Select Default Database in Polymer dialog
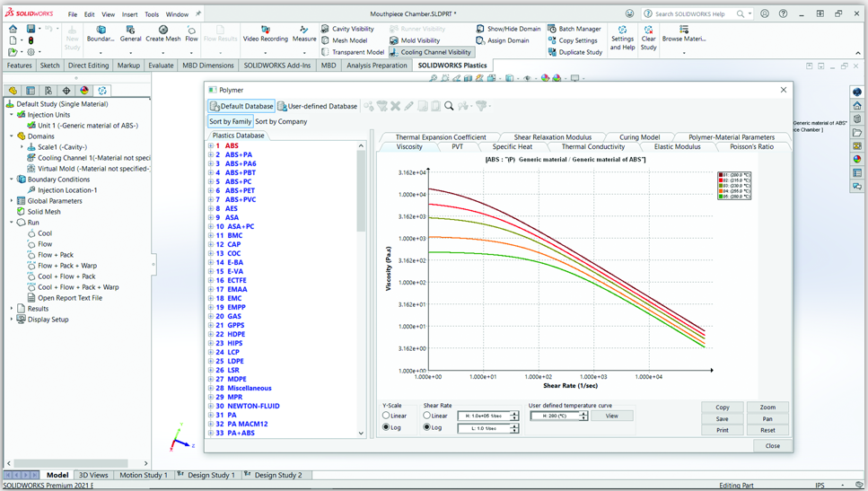 (x=241, y=106)
